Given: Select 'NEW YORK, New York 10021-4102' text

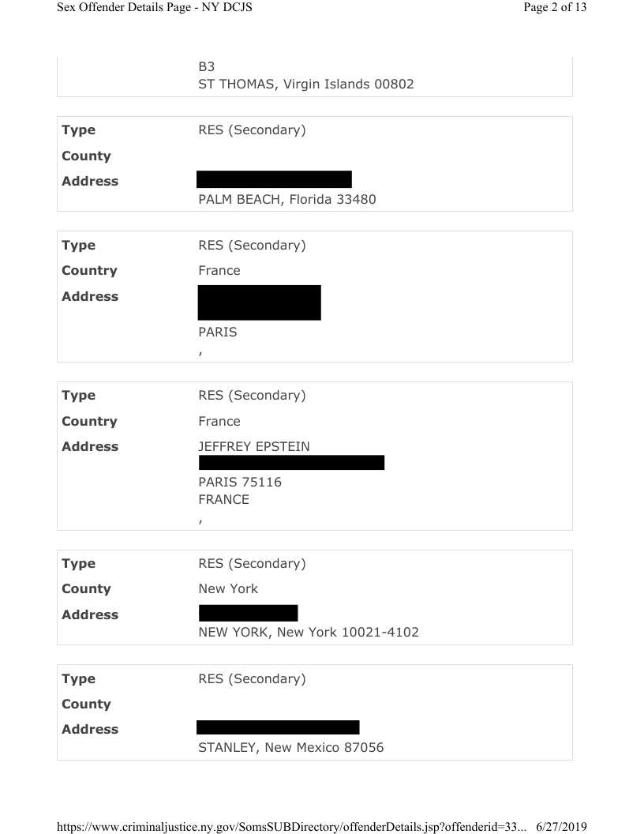Looking at the screenshot, I should tap(309, 632).
